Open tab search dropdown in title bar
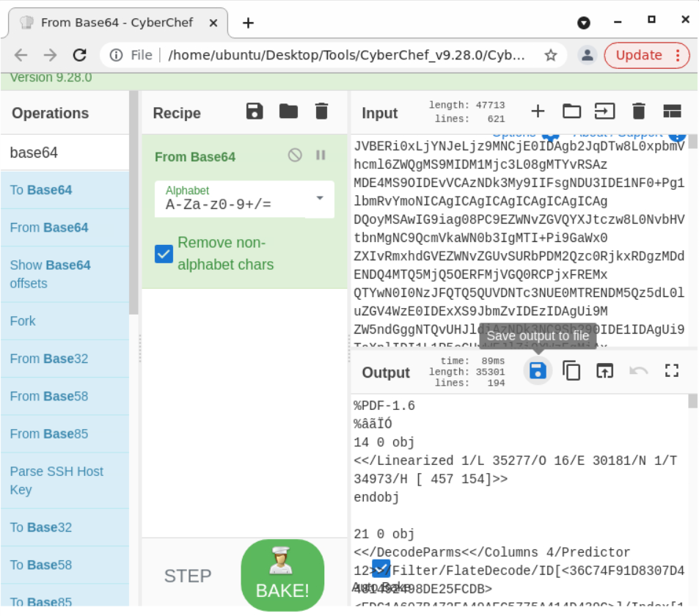 point(584,22)
